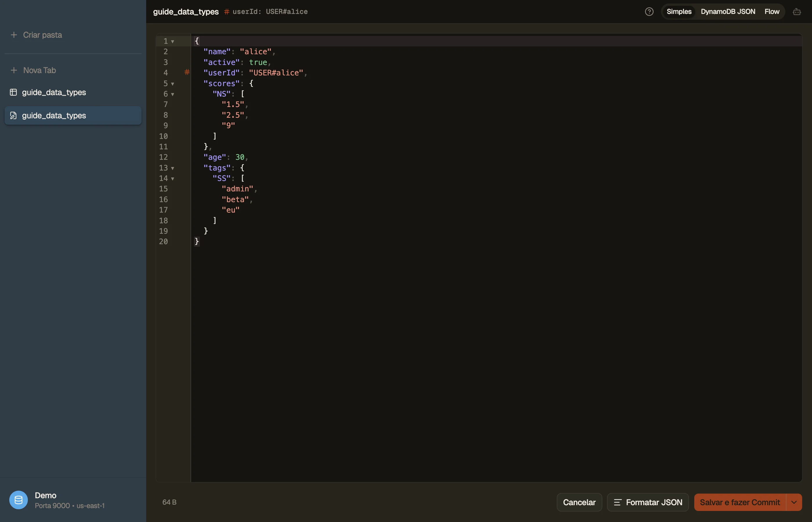Image resolution: width=812 pixels, height=522 pixels.
Task: Click the Cancelar button
Action: (579, 502)
